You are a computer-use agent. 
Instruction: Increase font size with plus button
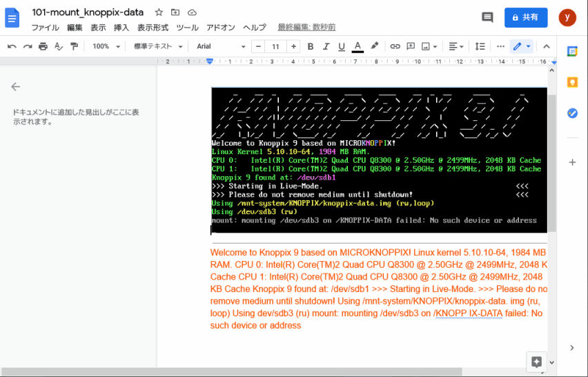(x=293, y=46)
